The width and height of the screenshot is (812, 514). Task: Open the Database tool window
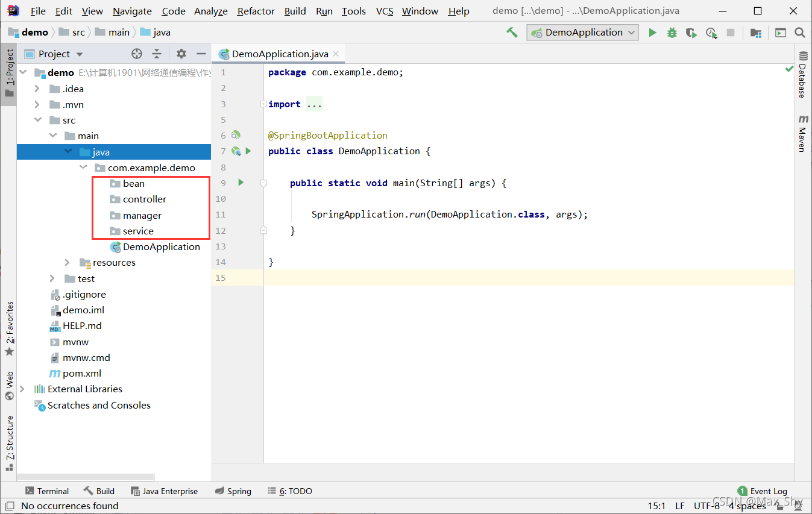[x=802, y=75]
